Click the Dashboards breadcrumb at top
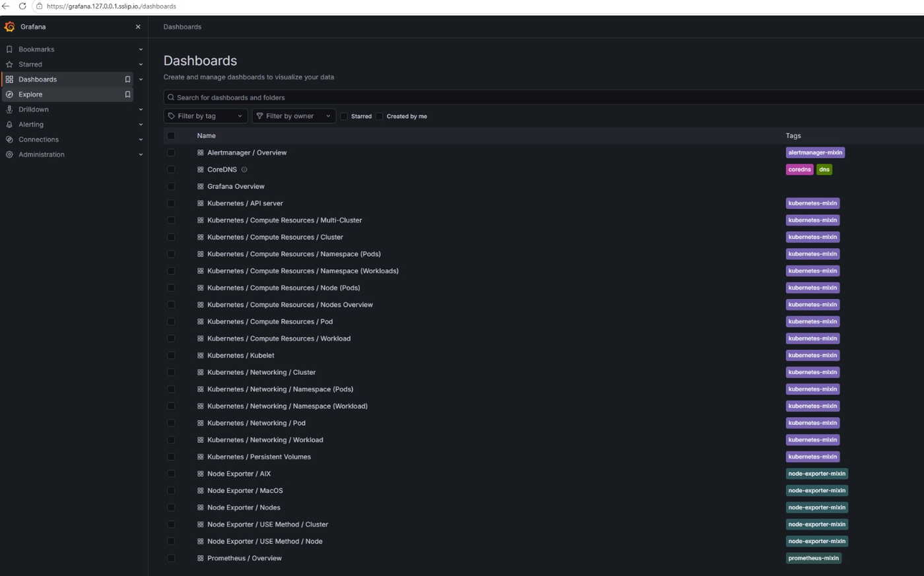This screenshot has width=924, height=576. [x=182, y=27]
